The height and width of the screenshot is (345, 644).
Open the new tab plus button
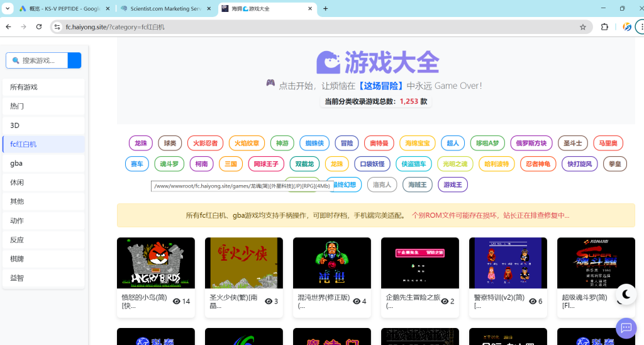(x=325, y=9)
